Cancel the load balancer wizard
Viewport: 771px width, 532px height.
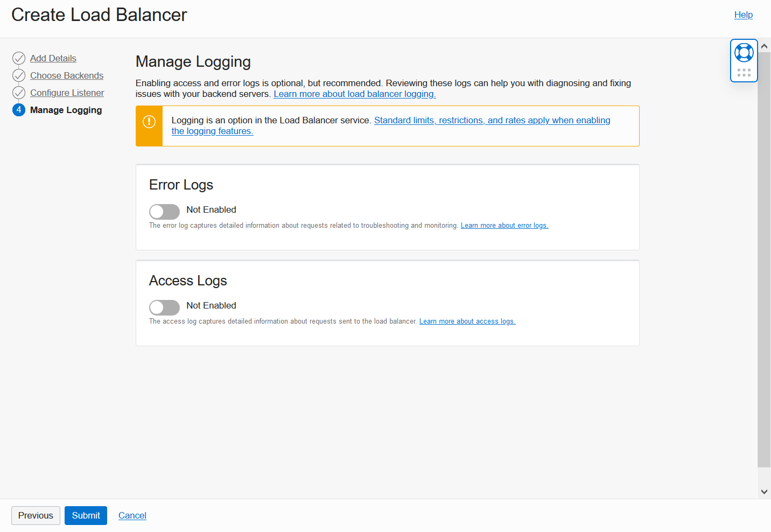coord(132,515)
